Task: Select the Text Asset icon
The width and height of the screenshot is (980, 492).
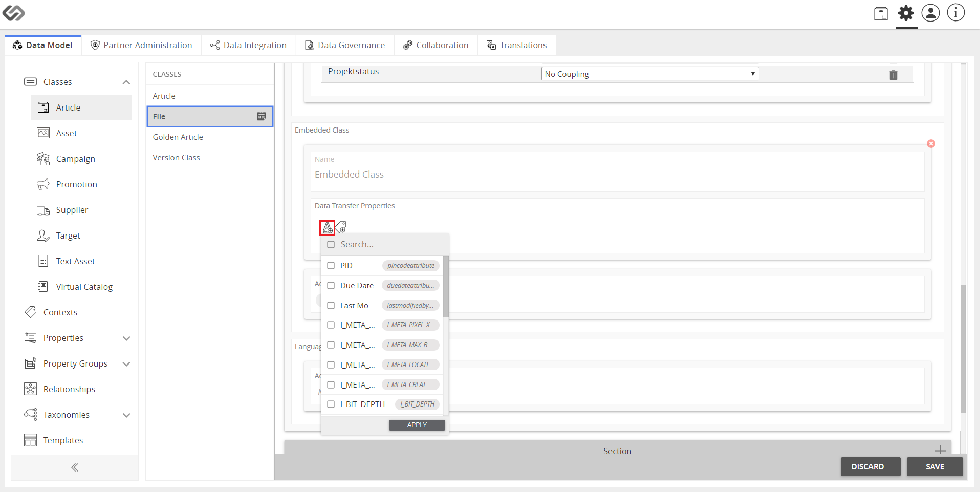Action: click(43, 261)
